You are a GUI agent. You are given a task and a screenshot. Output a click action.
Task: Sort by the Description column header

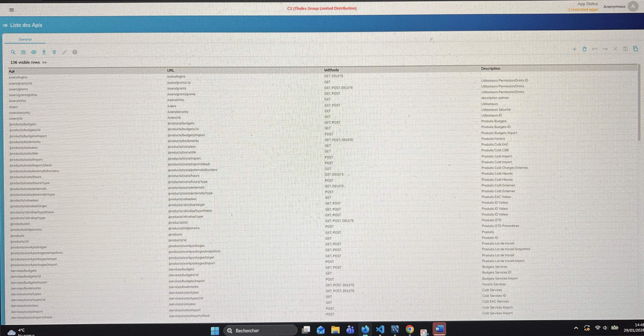(x=490, y=68)
